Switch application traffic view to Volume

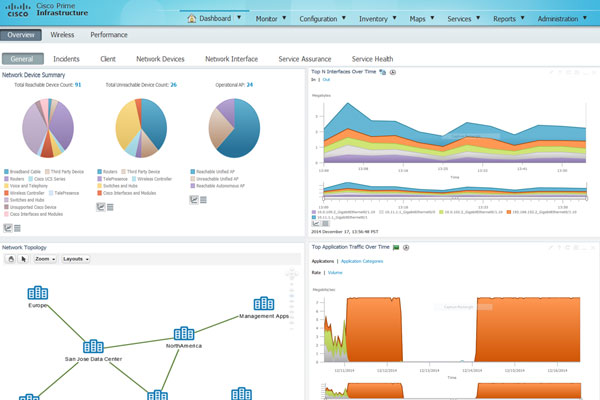[x=334, y=272]
